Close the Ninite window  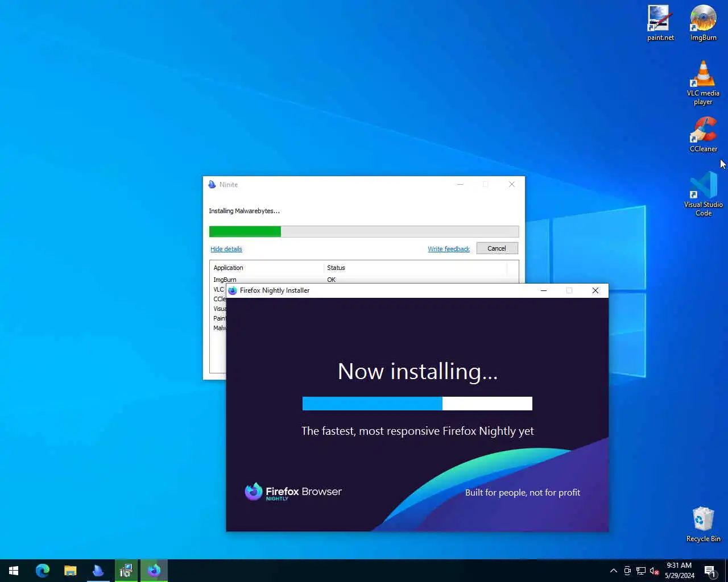point(512,184)
